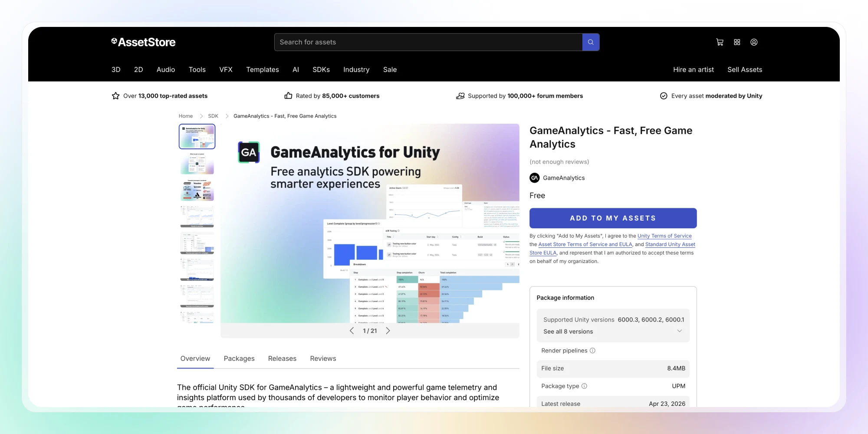The image size is (868, 434).
Task: Open Asset Store Terms of Service and EULA
Action: tap(585, 244)
